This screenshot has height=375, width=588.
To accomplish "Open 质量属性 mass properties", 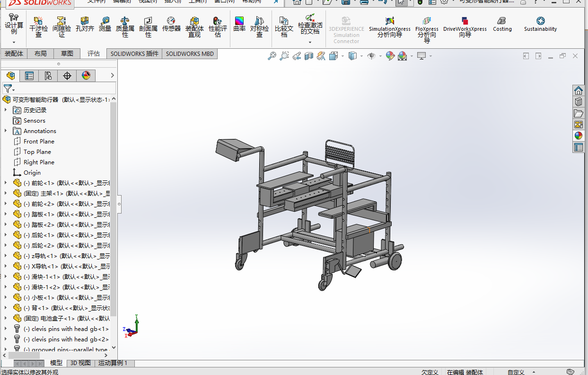I will pyautogui.click(x=125, y=27).
